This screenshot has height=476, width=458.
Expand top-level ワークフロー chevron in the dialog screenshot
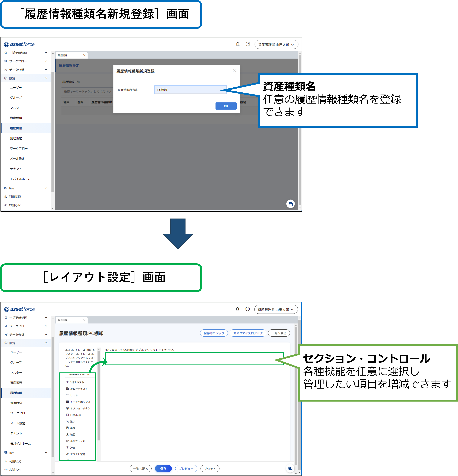click(46, 61)
